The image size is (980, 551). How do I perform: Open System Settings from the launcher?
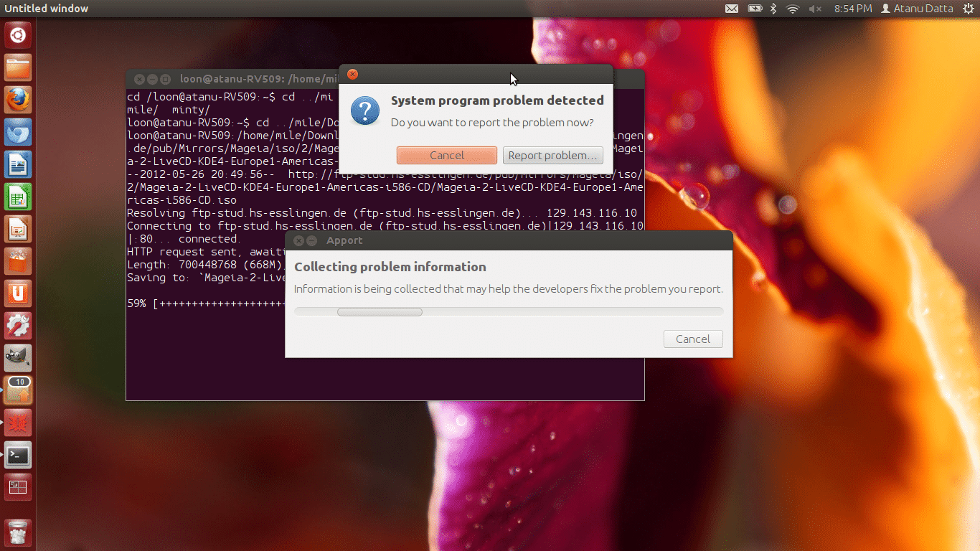coord(18,326)
